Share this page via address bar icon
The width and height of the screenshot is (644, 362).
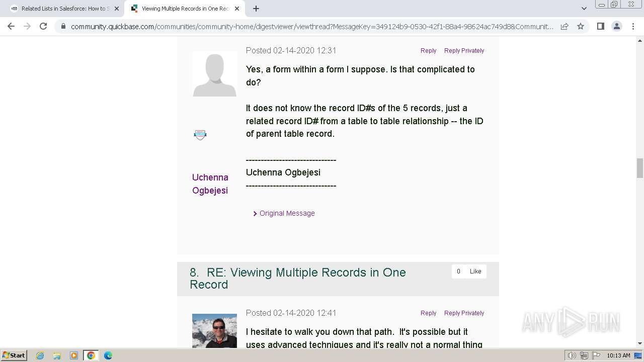coord(565,26)
